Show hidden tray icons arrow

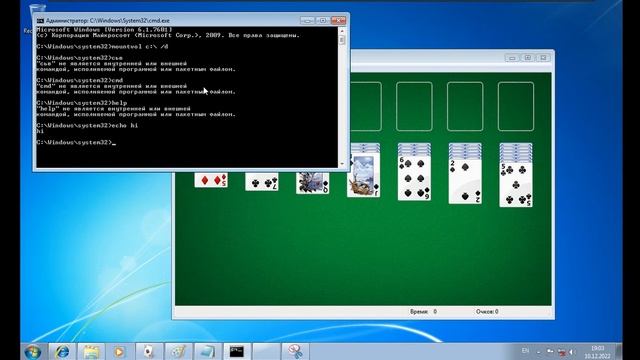(538, 352)
